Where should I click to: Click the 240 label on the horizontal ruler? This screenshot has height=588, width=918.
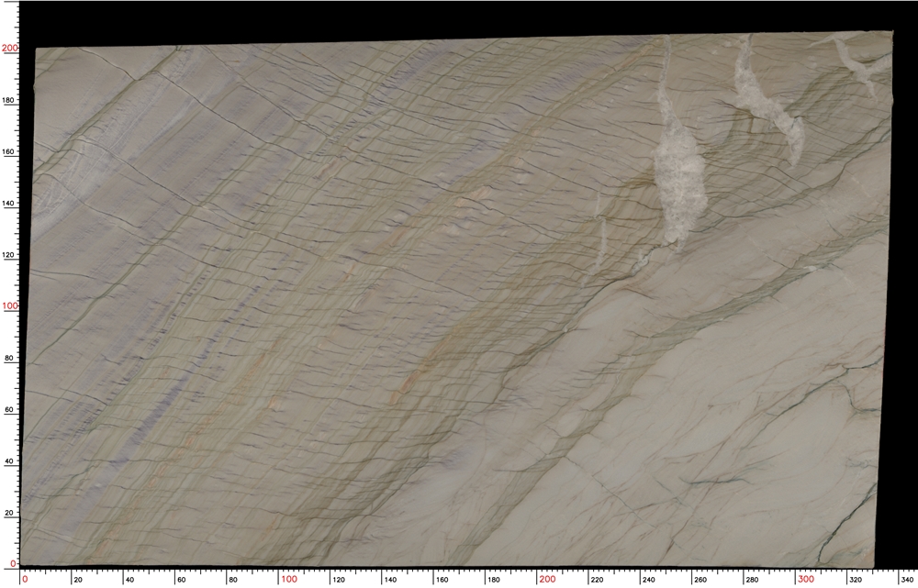(x=649, y=580)
